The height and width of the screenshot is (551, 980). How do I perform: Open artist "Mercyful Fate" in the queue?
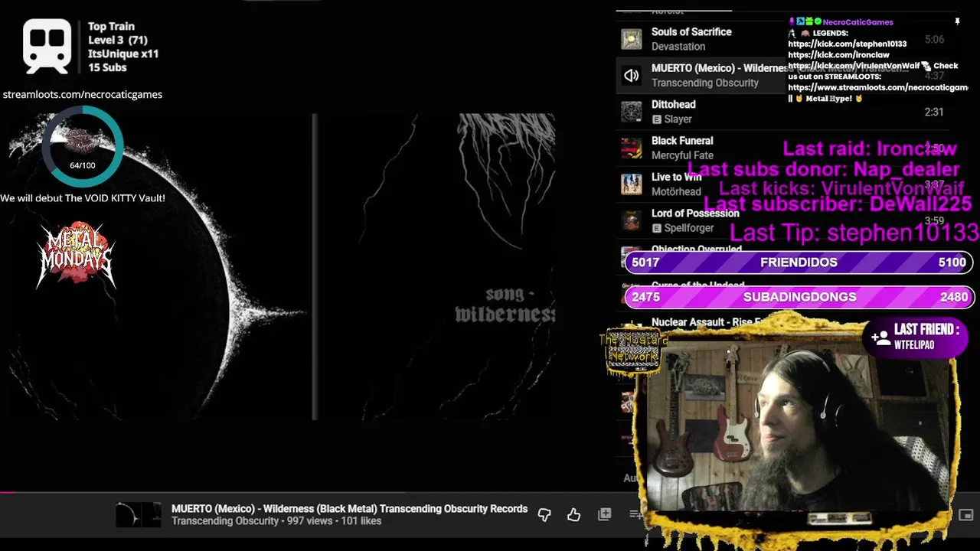682,155
